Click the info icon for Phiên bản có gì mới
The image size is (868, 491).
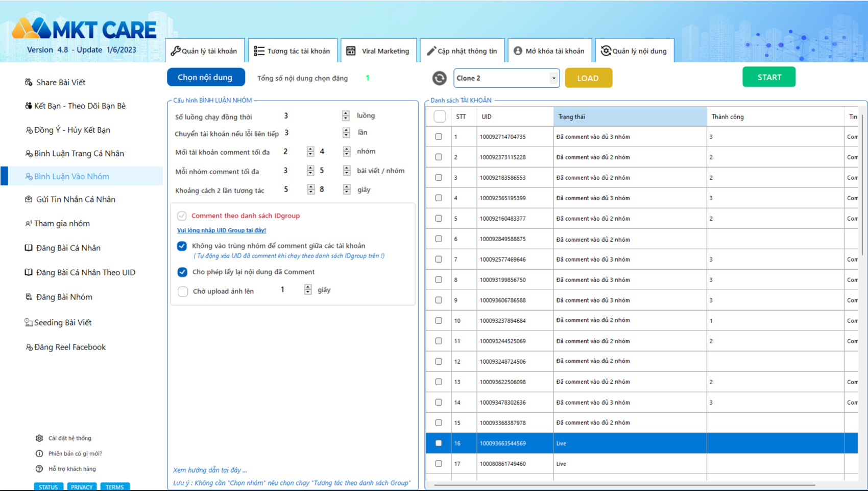pyautogui.click(x=39, y=454)
